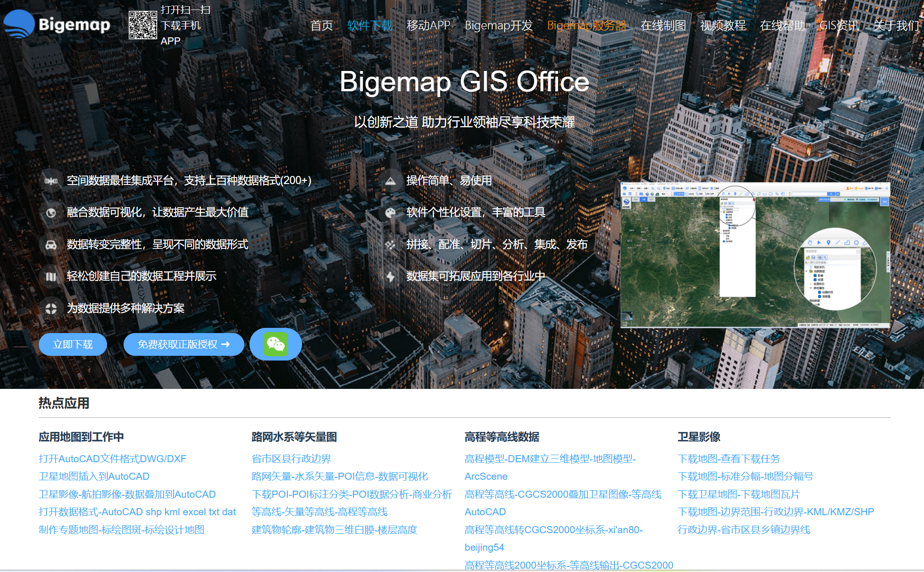
Task: Open the 省市区县行政边界 link
Action: coord(291,458)
